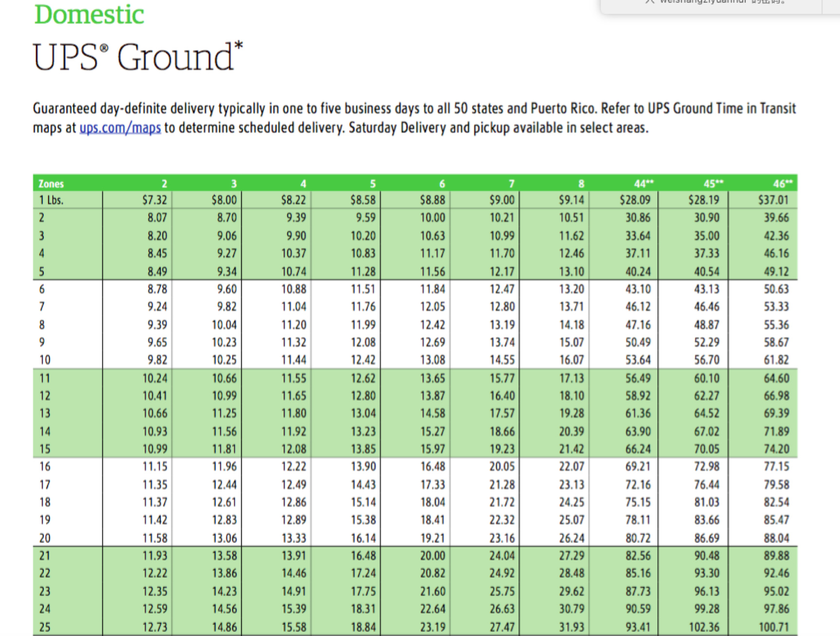Click the 1 Lbs. row label

[x=51, y=200]
